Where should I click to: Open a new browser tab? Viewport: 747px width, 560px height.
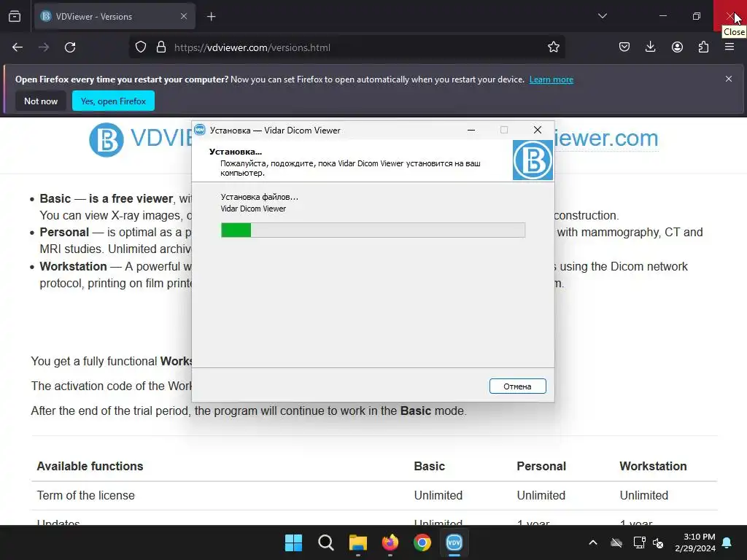coord(211,17)
